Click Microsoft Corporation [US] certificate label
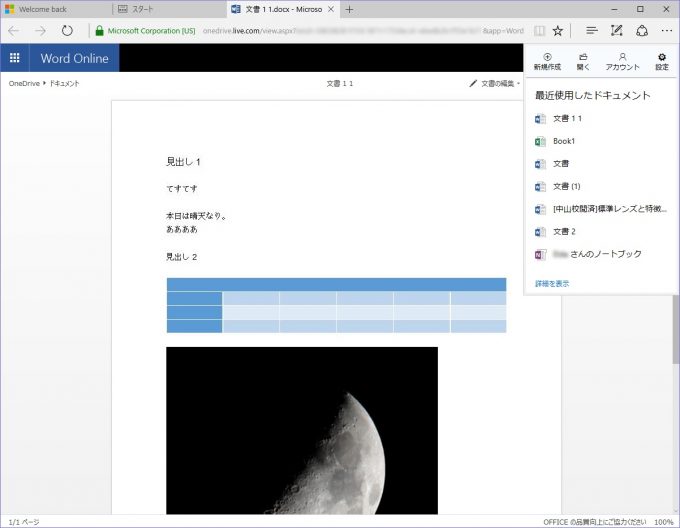 pos(151,31)
